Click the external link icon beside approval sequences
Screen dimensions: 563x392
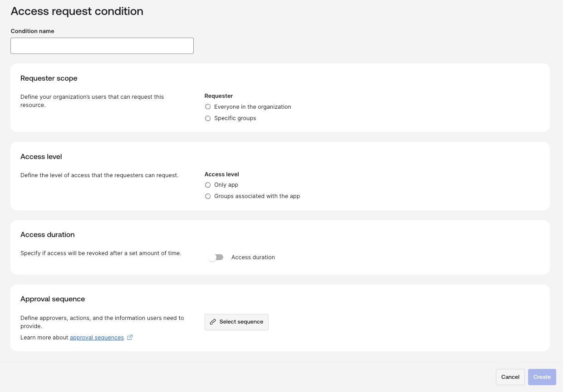(x=130, y=337)
